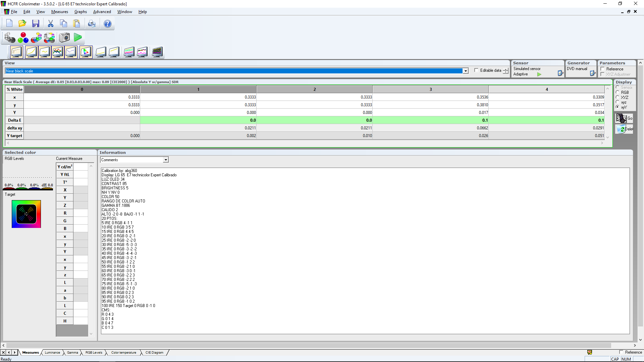Click the blue Help question mark icon
Screen dimensions: 644x362
[107, 23]
